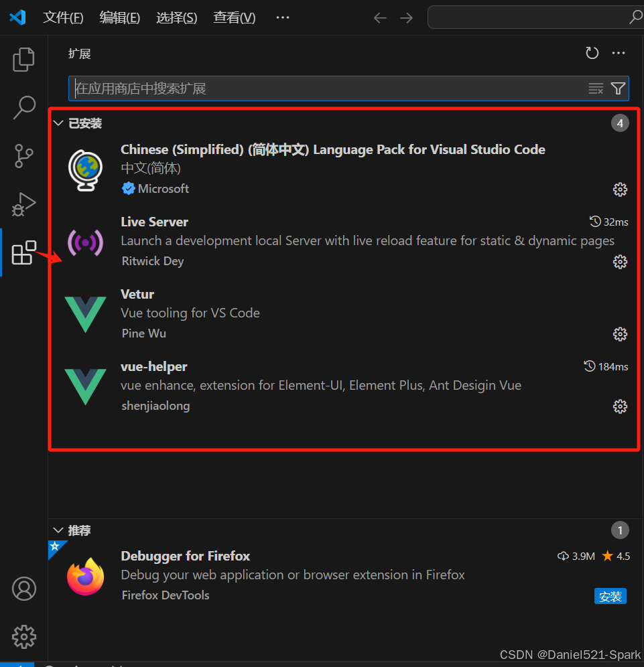644x667 pixels.
Task: Click the recommended star ribbon on Firefox
Action: pos(55,546)
